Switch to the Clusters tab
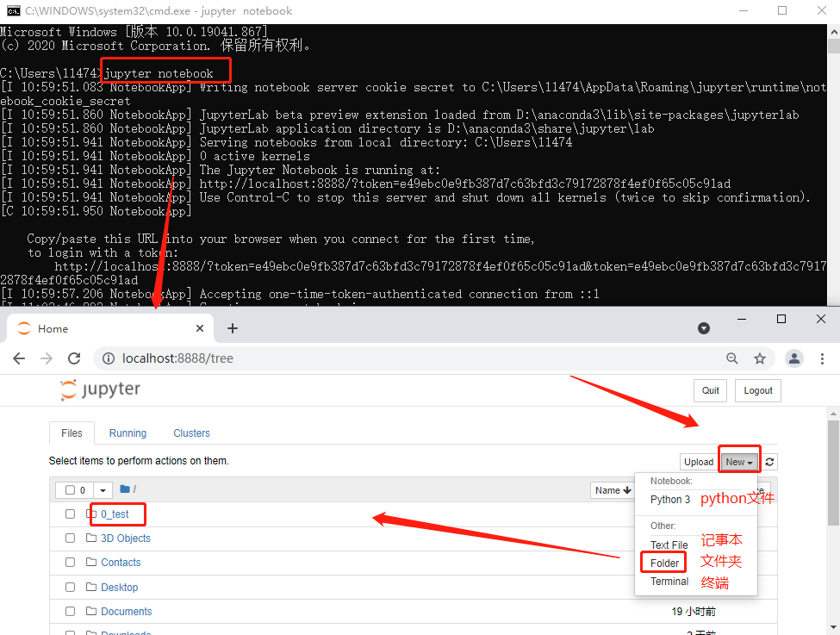The height and width of the screenshot is (635, 840). coord(191,433)
